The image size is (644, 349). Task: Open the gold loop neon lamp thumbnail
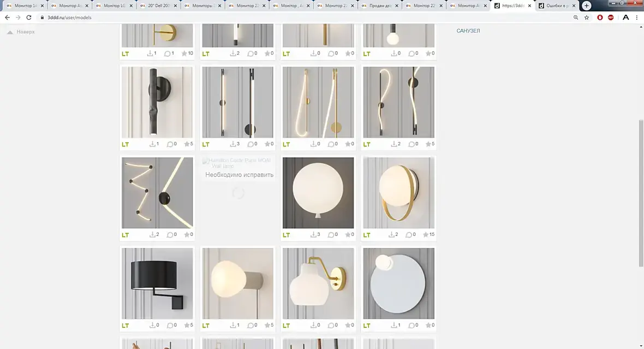pos(318,102)
